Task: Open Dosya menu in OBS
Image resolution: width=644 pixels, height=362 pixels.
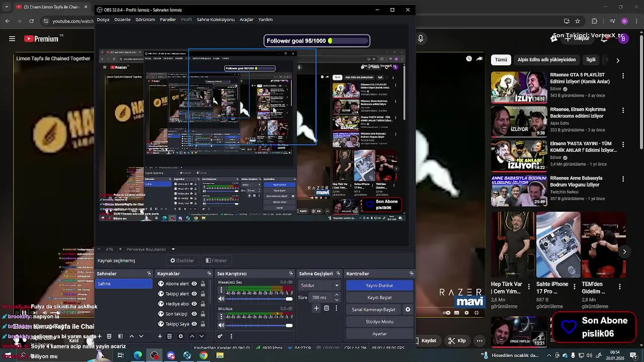Action: (x=103, y=20)
